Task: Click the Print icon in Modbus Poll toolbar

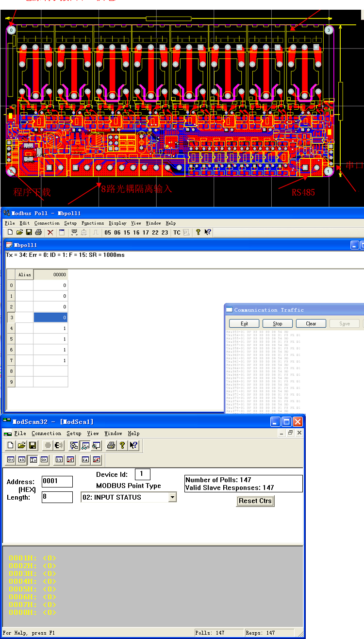Action: click(x=38, y=233)
